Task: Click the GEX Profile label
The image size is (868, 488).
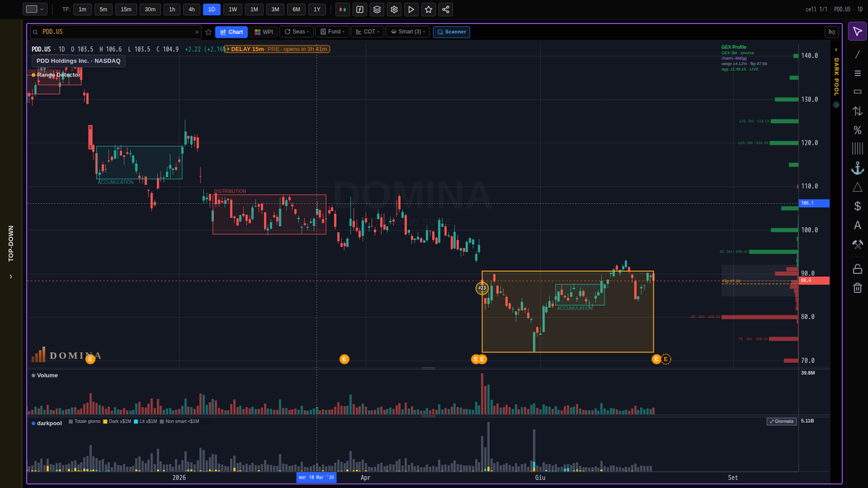Action: tap(733, 47)
